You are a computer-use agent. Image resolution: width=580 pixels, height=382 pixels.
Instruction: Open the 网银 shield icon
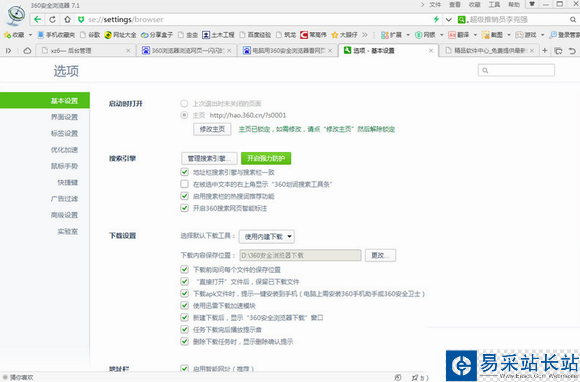[418, 35]
